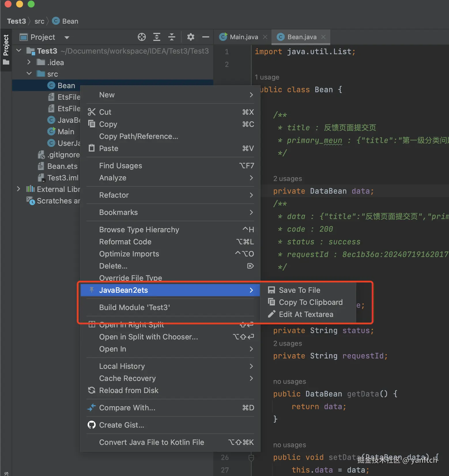The width and height of the screenshot is (449, 476).
Task: Click the Copy To Clipboard icon in submenu
Action: pyautogui.click(x=271, y=302)
